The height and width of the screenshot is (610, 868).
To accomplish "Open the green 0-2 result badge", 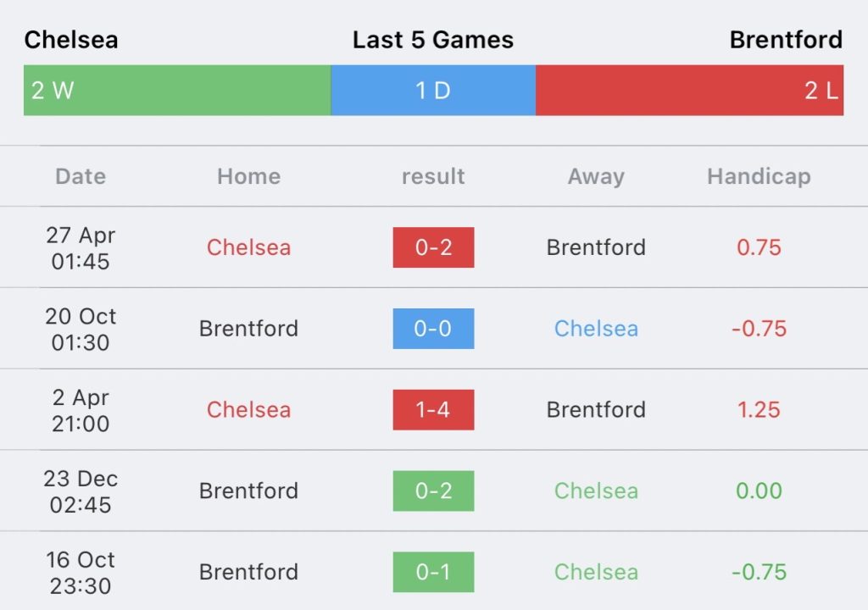I will click(433, 491).
